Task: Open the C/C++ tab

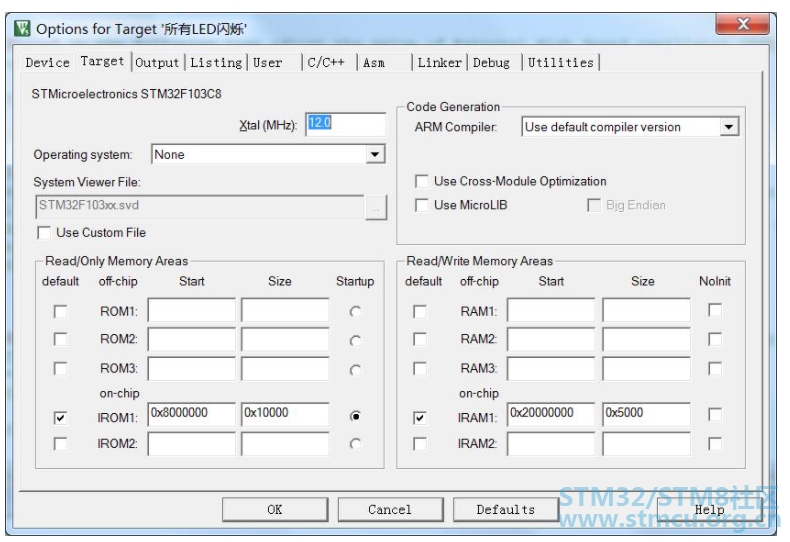Action: pos(326,62)
